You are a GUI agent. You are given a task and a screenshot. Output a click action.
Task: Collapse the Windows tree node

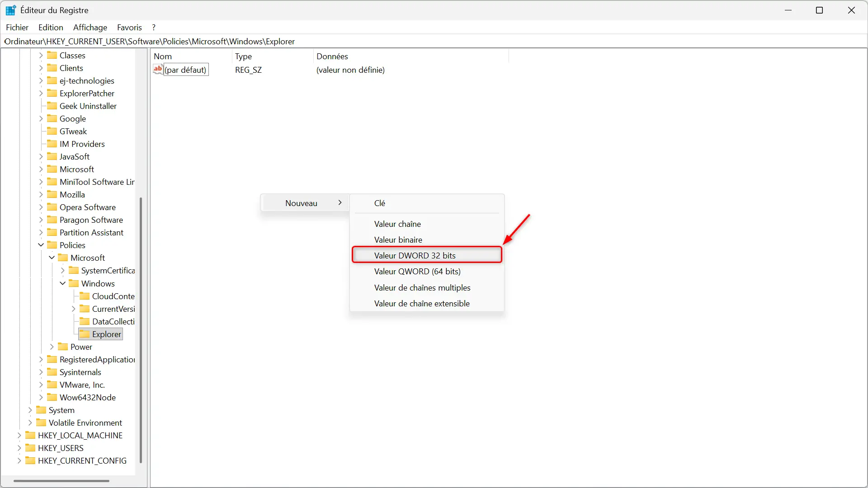coord(63,283)
